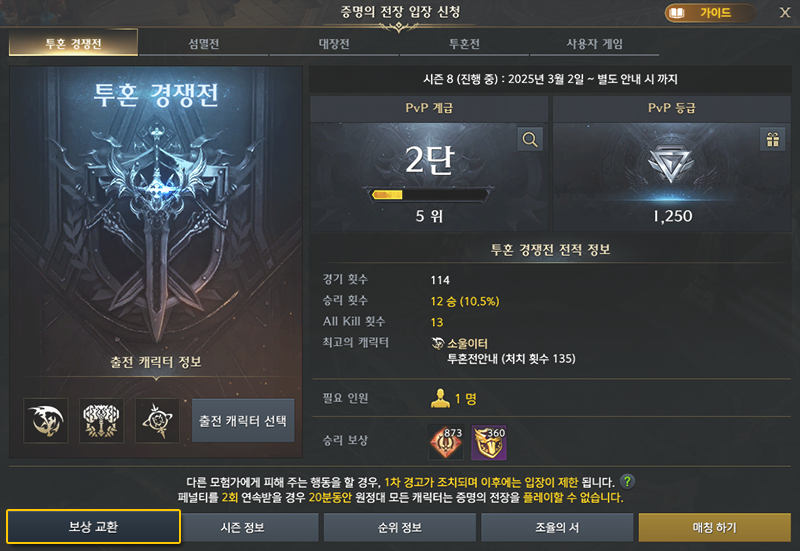Open 시즌 정보 button
This screenshot has height=551, width=800.
pos(242,527)
